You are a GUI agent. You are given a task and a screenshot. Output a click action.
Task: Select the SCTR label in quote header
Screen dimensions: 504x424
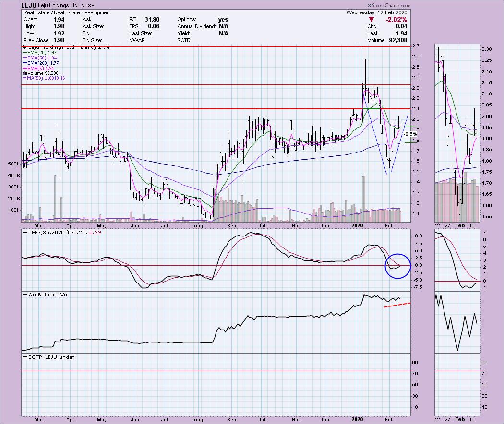tap(184, 40)
